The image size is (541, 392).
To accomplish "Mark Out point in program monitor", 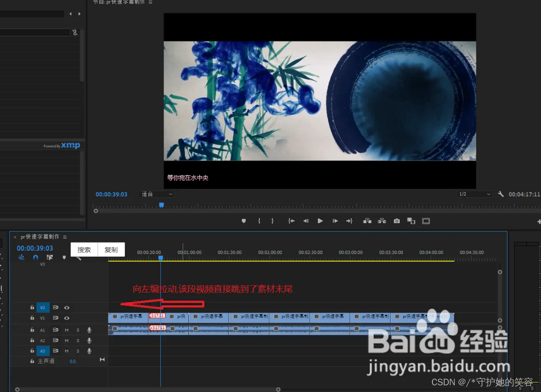I will 272,221.
